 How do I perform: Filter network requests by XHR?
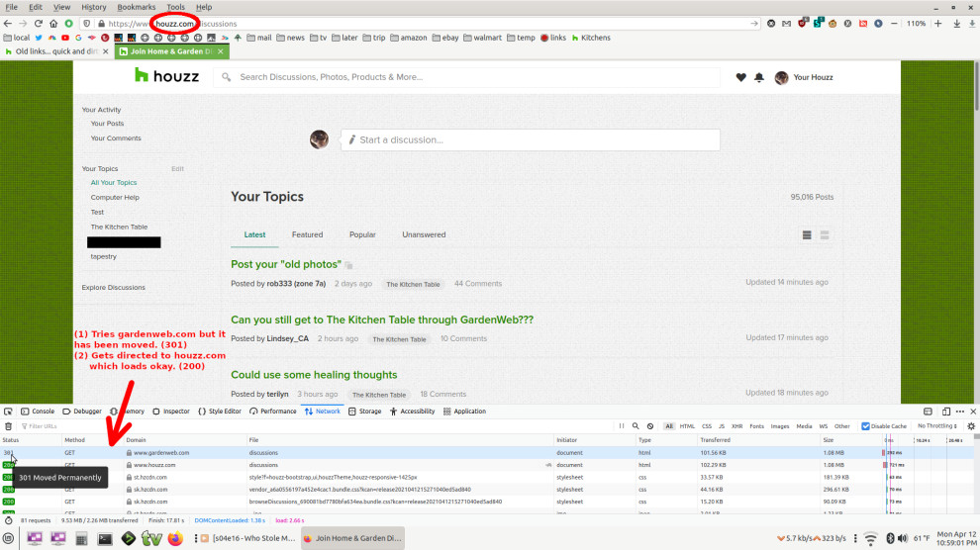pyautogui.click(x=736, y=426)
